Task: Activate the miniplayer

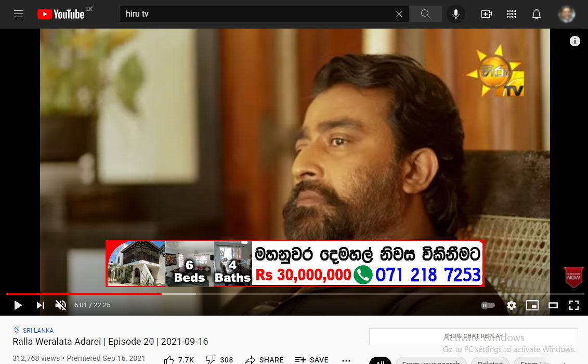Action: pyautogui.click(x=532, y=305)
